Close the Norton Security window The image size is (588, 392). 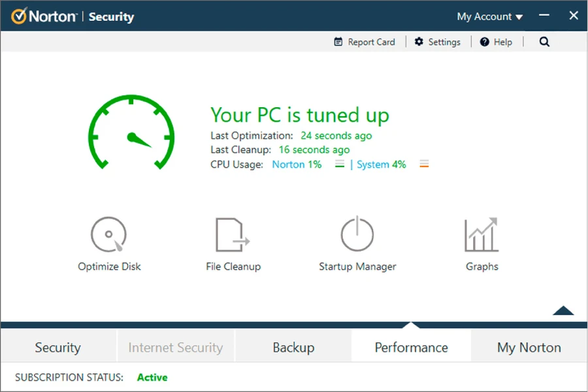click(x=574, y=16)
